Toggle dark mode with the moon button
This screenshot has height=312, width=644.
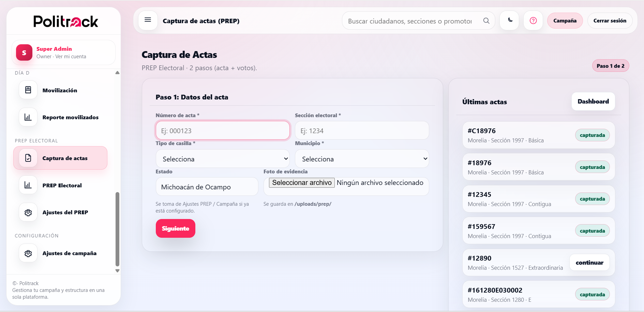coord(509,20)
